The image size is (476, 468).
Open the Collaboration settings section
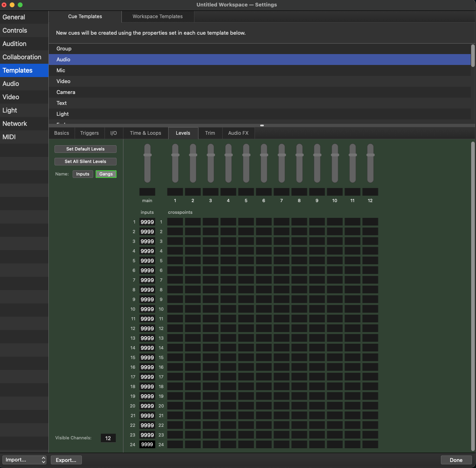coord(22,57)
